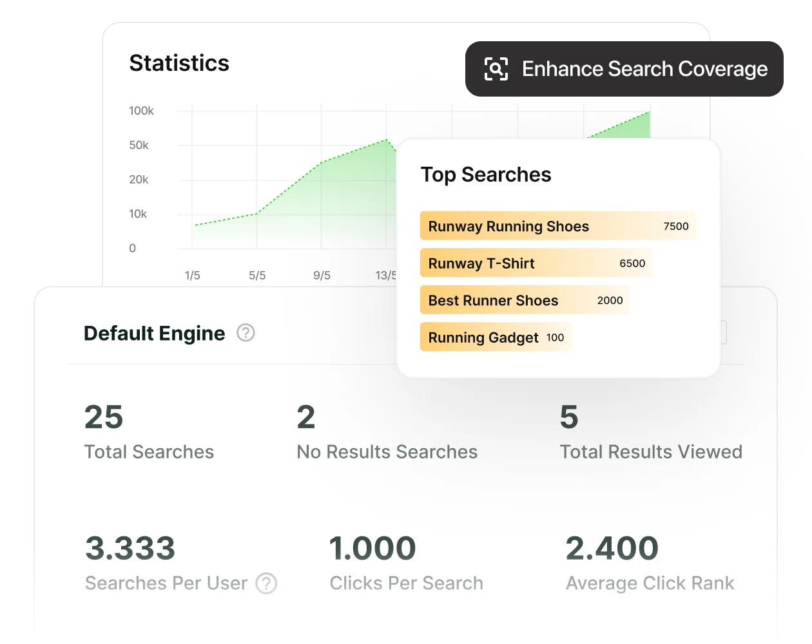Click the Best Runner Shoes search bar

click(x=525, y=300)
